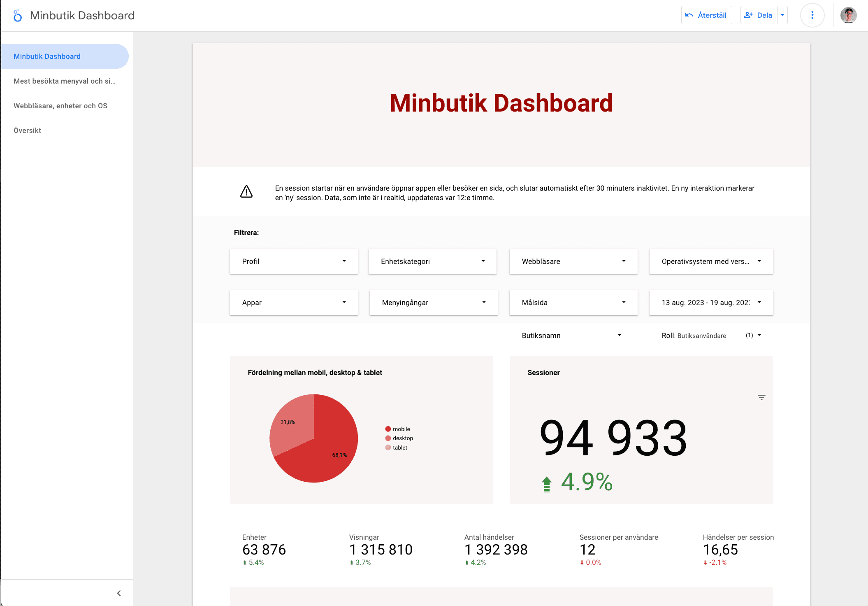
Task: Click the Google Analytics logo
Action: point(17,15)
